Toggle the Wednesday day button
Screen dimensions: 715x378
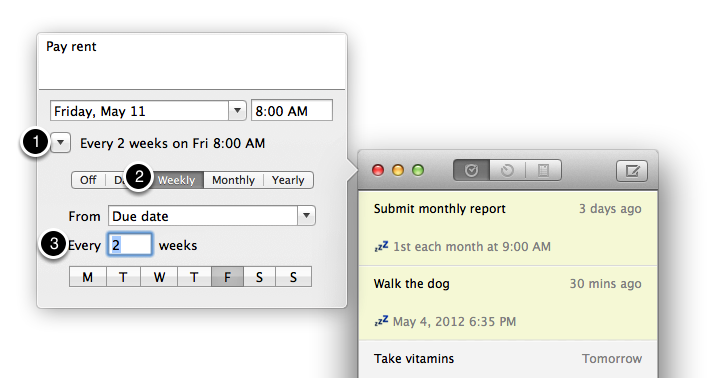159,277
